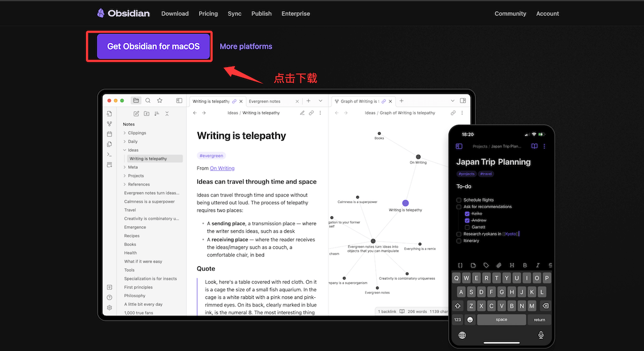Click the bookmarks star icon
The height and width of the screenshot is (351, 644).
[159, 100]
